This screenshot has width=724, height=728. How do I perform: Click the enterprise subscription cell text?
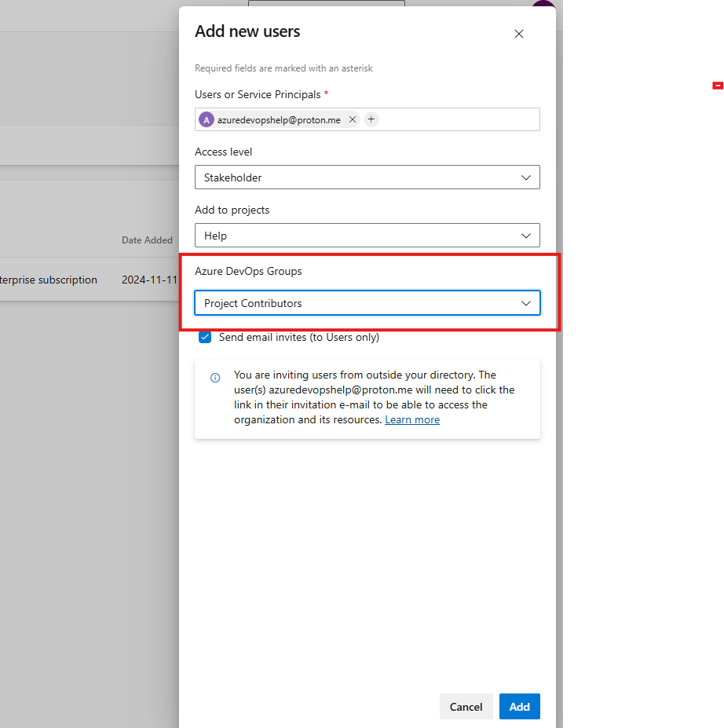click(48, 280)
